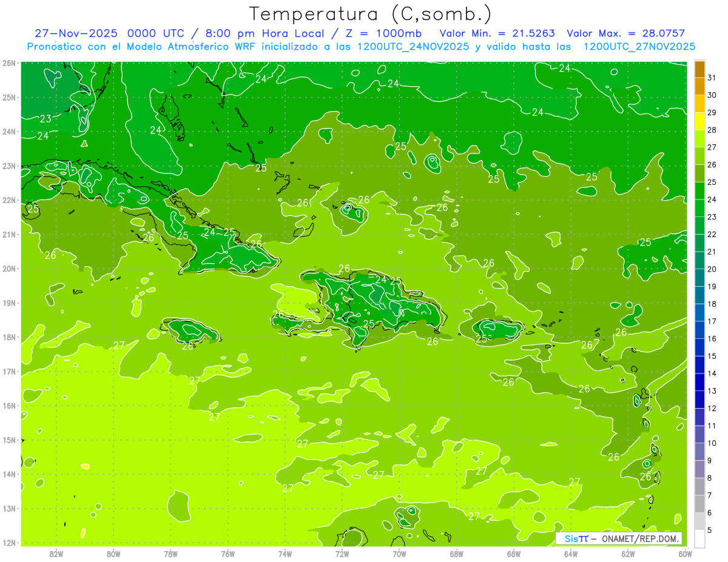The height and width of the screenshot is (562, 728).
Task: Click the 70W longitude axis label
Action: pos(399,554)
